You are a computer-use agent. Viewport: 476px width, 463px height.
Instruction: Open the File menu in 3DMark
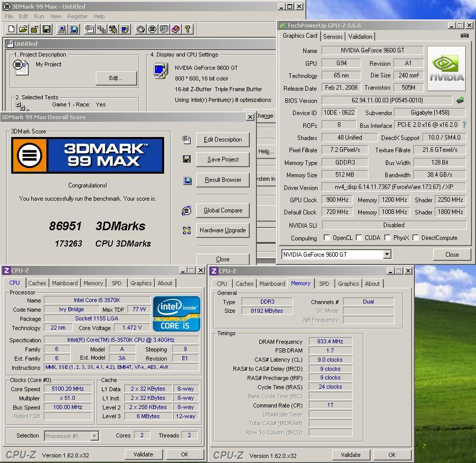click(x=9, y=16)
